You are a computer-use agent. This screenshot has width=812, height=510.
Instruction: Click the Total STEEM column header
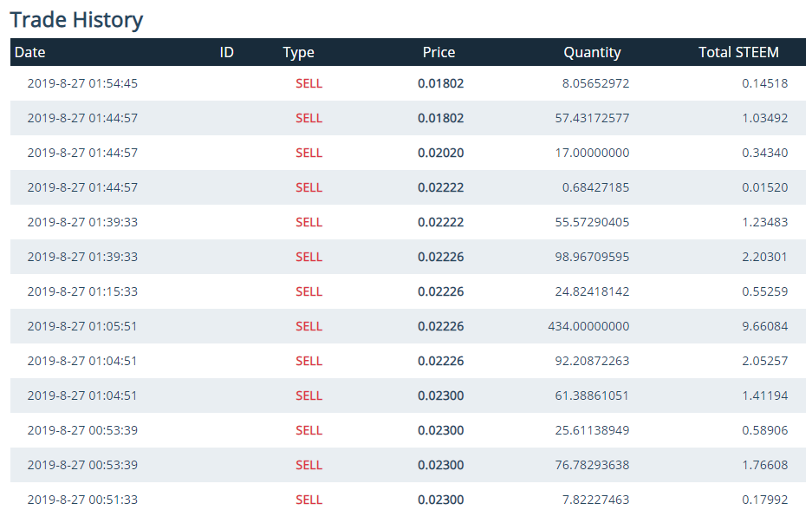click(738, 52)
